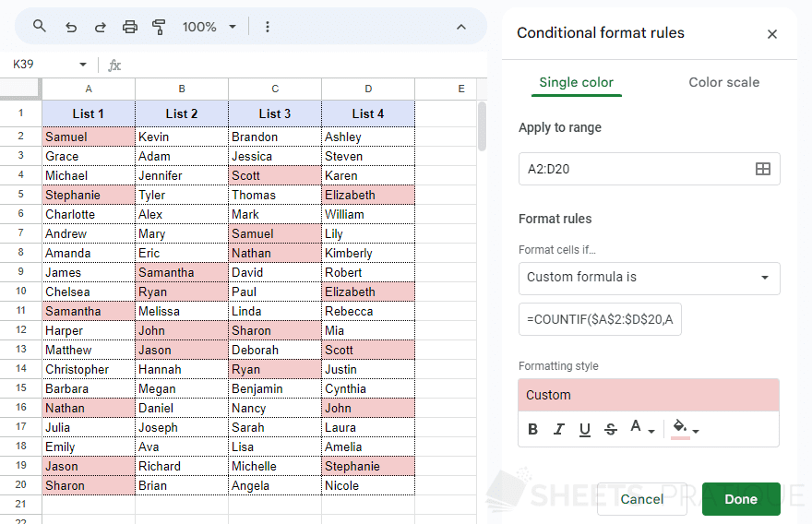
Task: Select the Benjamin cell
Action: pyautogui.click(x=275, y=389)
